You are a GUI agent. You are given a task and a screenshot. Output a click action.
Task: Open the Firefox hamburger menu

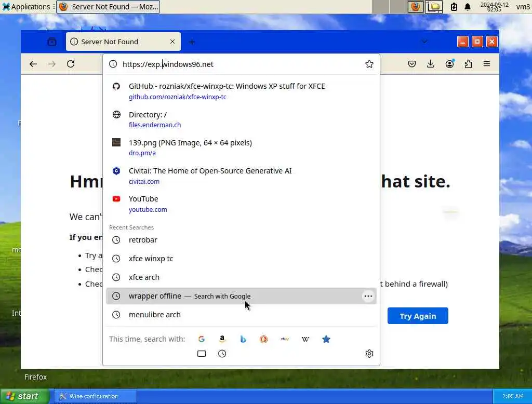pyautogui.click(x=487, y=64)
